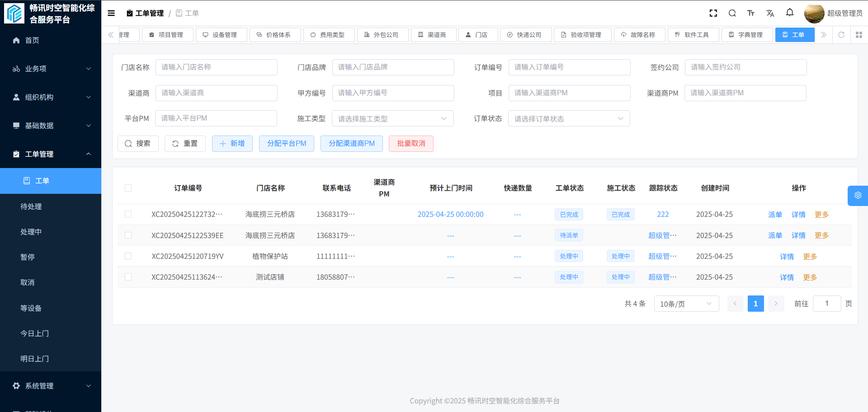Viewport: 868px width, 412px height.
Task: Open the 订单状态 dropdown
Action: pos(569,119)
